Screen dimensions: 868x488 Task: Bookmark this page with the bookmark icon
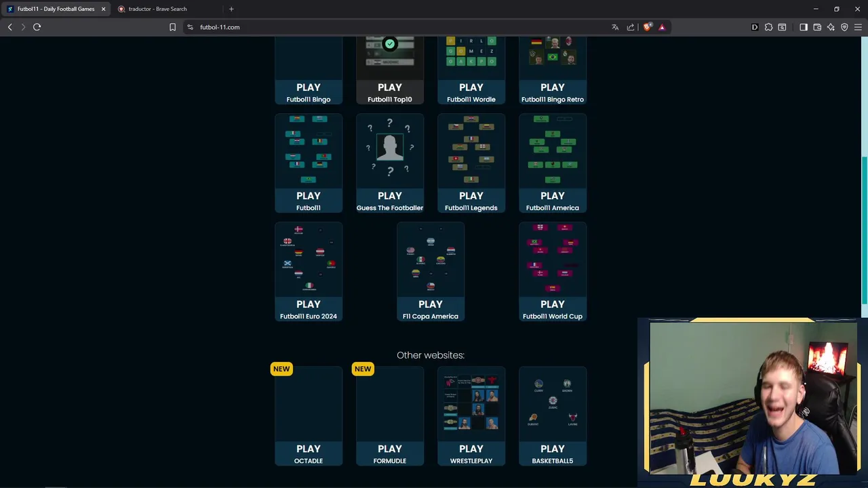click(172, 27)
